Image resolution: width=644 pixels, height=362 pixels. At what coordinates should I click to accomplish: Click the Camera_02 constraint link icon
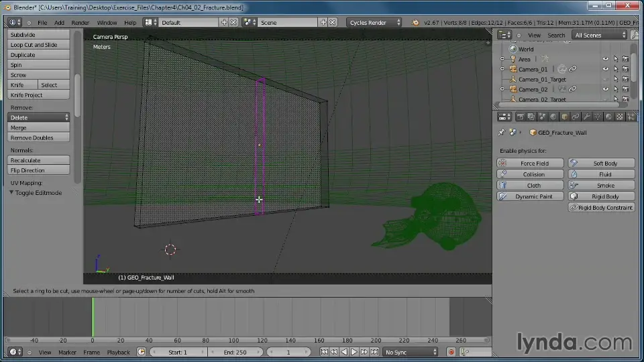(x=572, y=89)
